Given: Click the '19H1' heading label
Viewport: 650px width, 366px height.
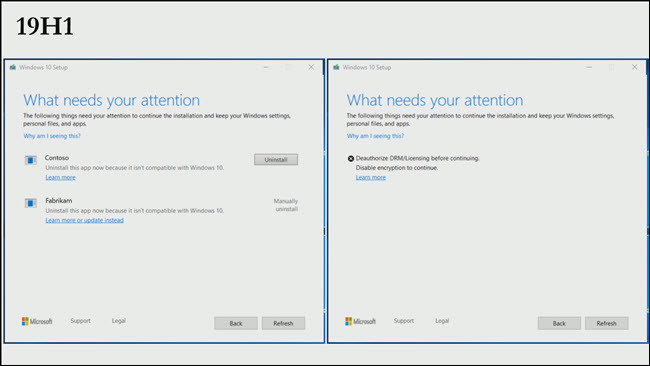Looking at the screenshot, I should click(45, 26).
